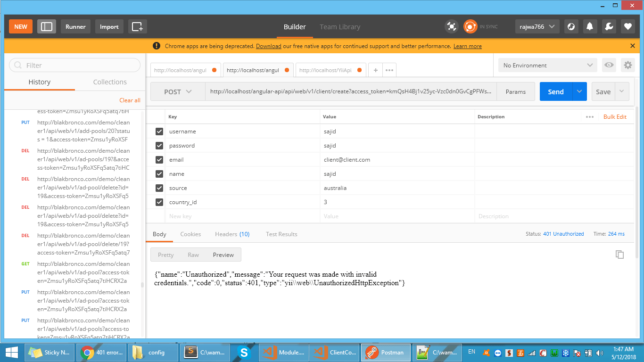Click the Clear all history link
The height and width of the screenshot is (362, 644).
(130, 100)
